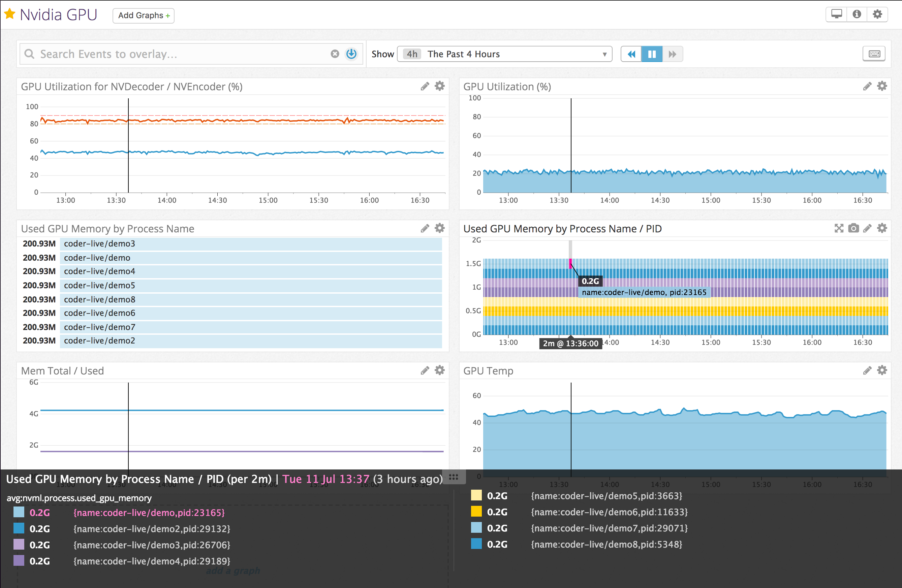
Task: Click the blue download arrow in search bar
Action: pos(351,54)
